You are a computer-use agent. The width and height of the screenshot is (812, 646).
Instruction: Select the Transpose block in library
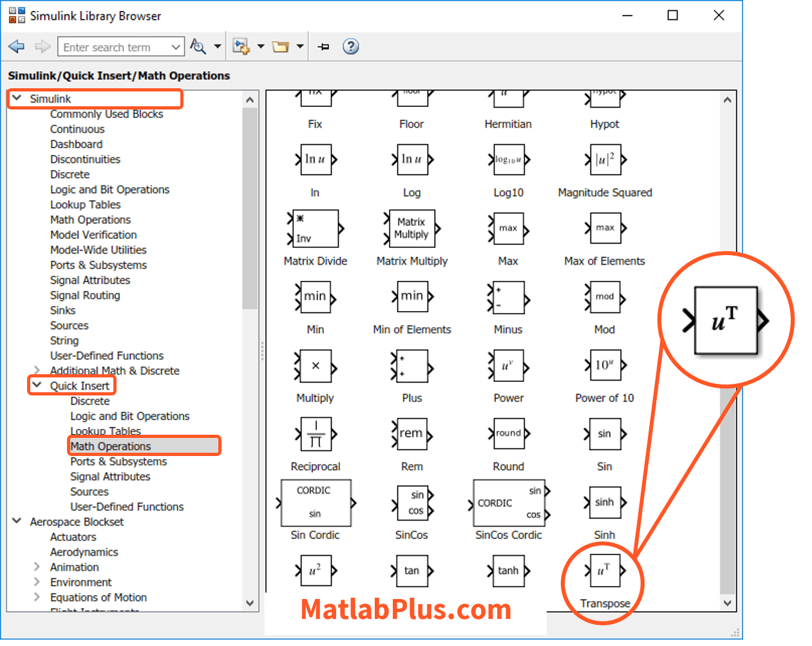click(x=604, y=571)
